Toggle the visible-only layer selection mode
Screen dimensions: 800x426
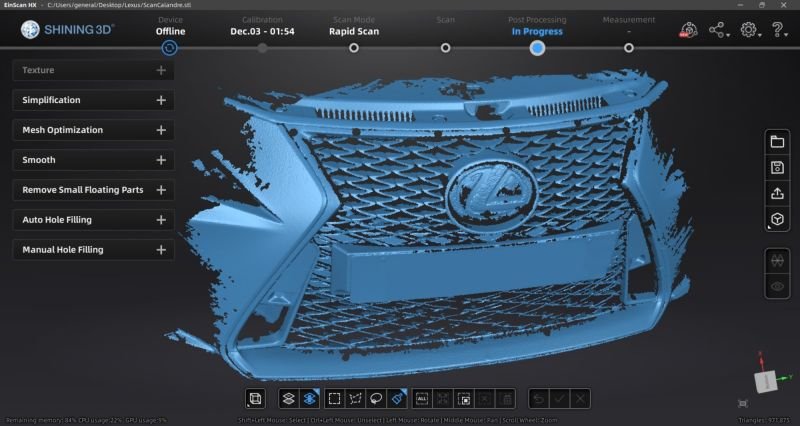(288, 398)
